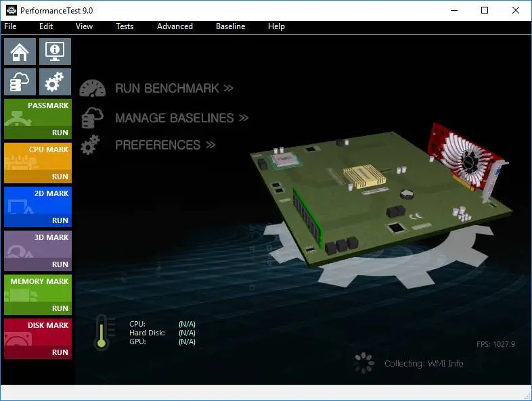The image size is (532, 401).
Task: Open the View menu
Action: pos(84,26)
